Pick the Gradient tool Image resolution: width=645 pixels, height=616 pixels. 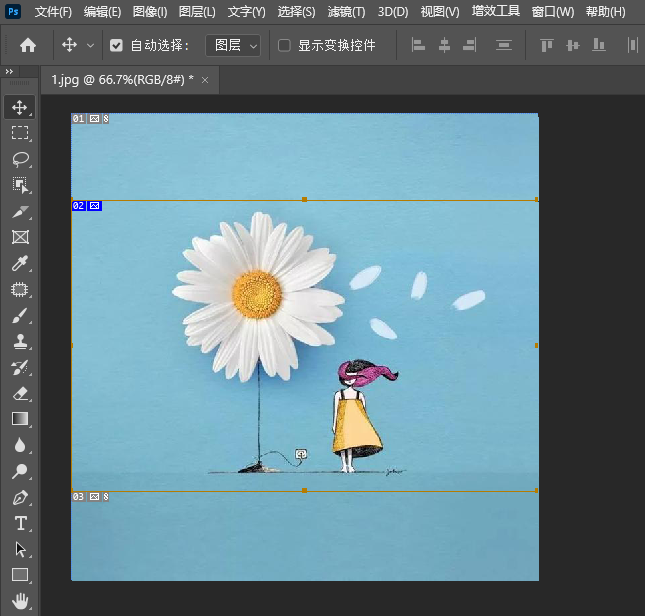point(20,419)
